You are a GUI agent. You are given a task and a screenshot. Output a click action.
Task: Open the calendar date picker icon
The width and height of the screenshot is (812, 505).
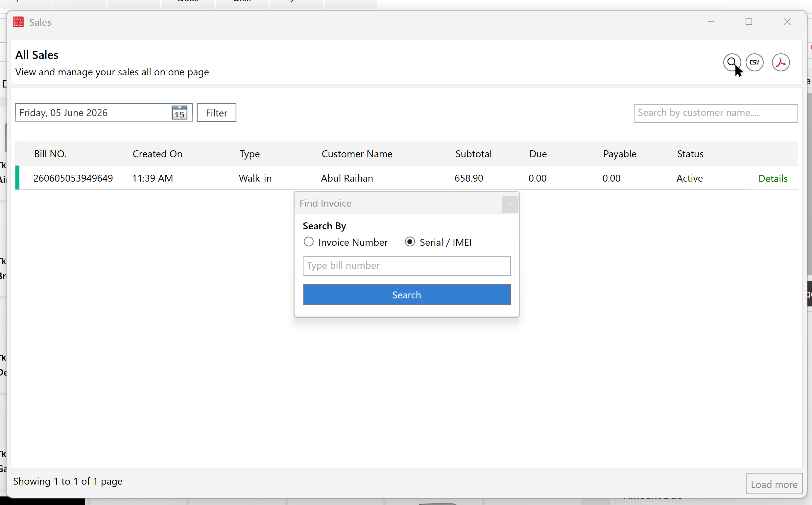(x=179, y=113)
